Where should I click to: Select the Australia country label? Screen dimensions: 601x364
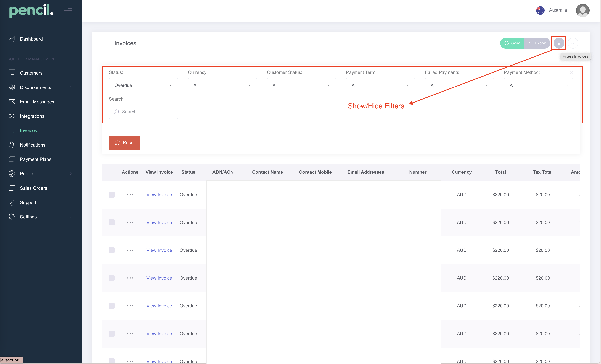coord(558,10)
